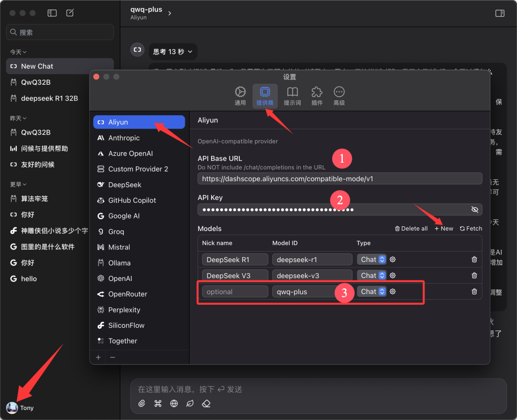Expand the 思考 13 秒 thinking section
The image size is (517, 420).
tap(172, 51)
